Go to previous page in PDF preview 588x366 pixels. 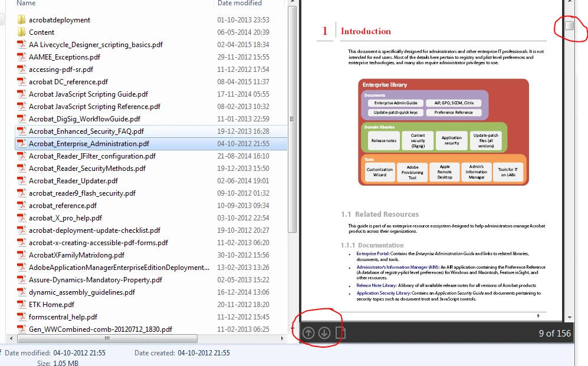coord(308,332)
